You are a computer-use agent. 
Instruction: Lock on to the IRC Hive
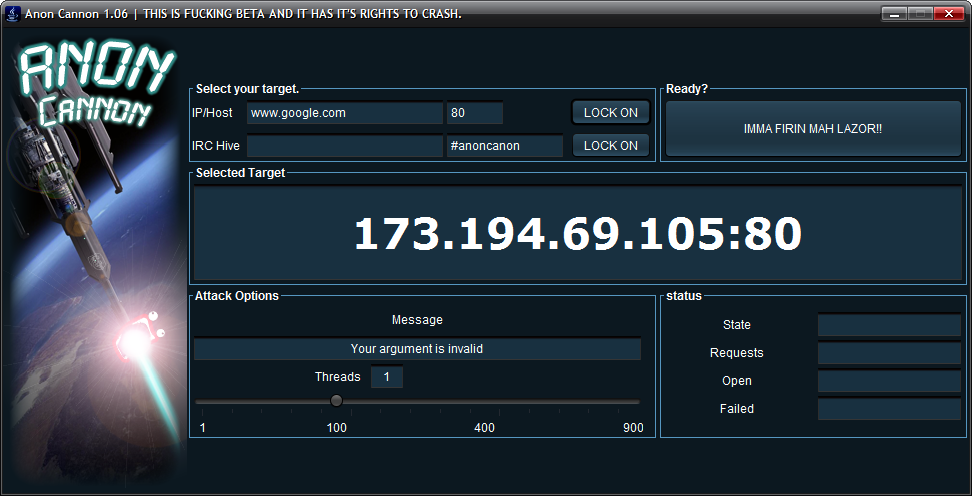click(611, 146)
